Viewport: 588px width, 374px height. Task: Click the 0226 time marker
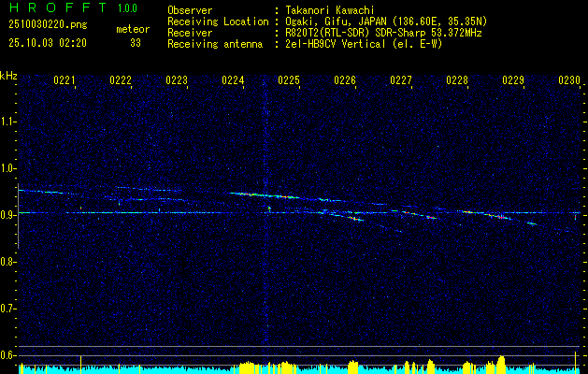pos(345,80)
